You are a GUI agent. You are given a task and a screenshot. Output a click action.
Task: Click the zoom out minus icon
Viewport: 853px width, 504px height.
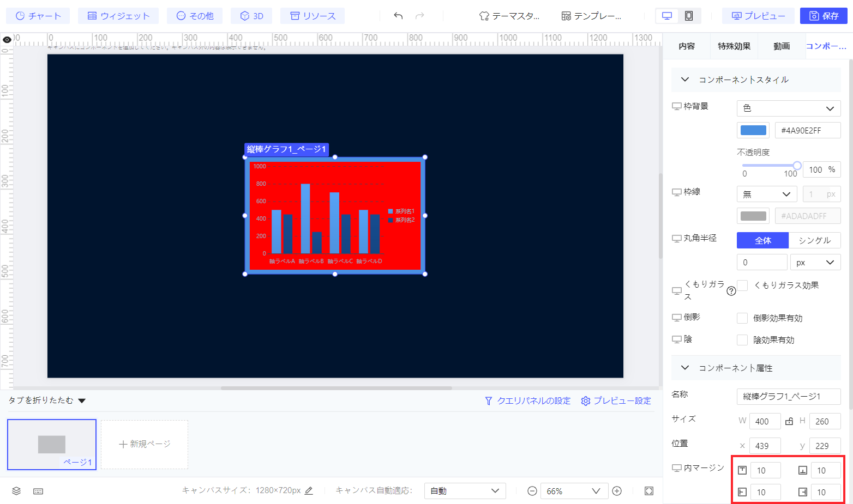pyautogui.click(x=532, y=491)
